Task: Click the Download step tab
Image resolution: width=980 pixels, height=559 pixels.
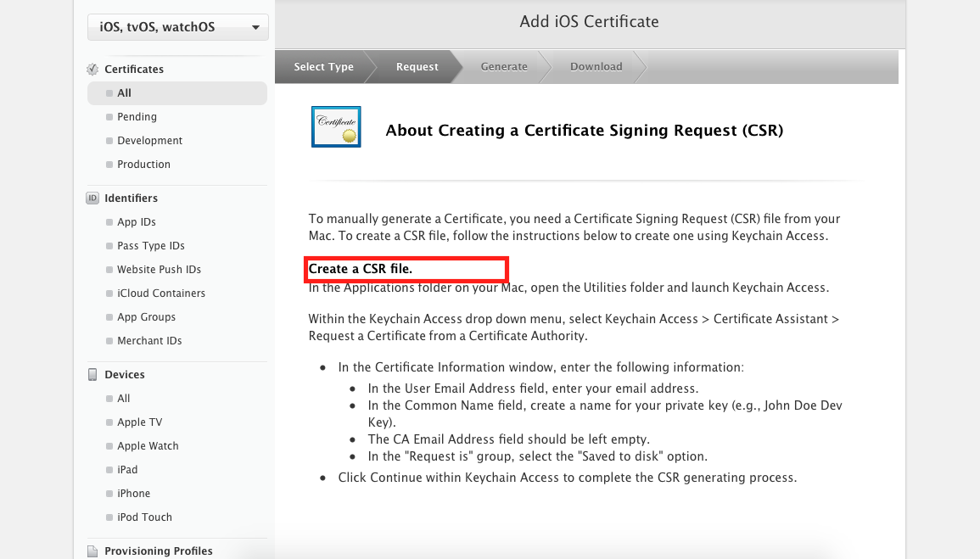Action: (596, 67)
